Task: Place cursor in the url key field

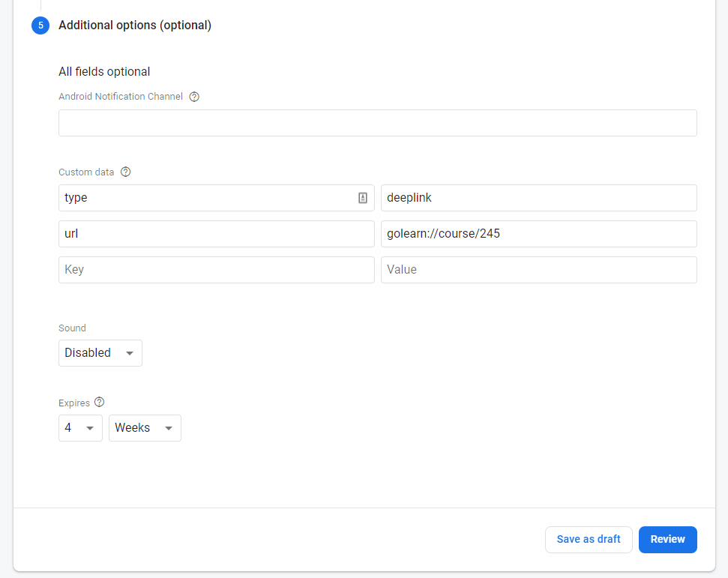Action: coord(216,233)
